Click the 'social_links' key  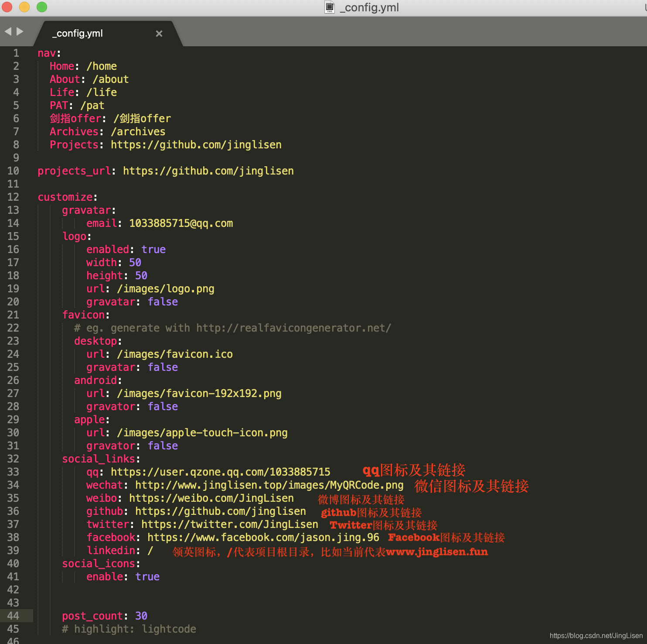click(x=99, y=459)
